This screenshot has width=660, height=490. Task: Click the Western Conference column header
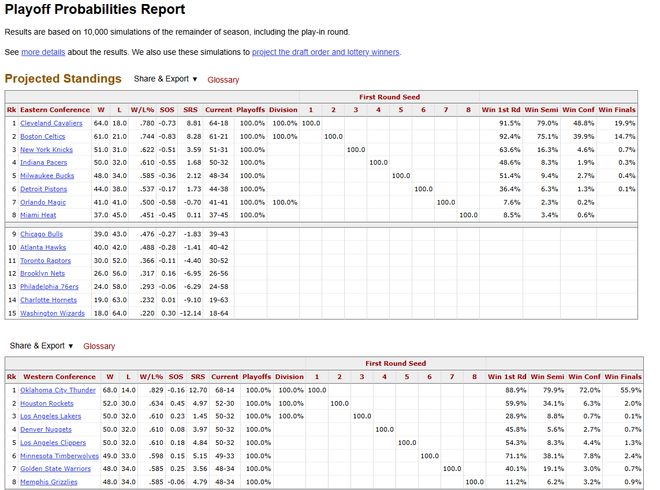pyautogui.click(x=59, y=377)
